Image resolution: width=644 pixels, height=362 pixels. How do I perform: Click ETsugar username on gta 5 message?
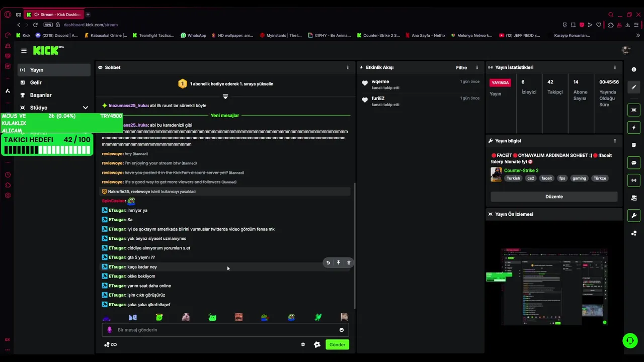pyautogui.click(x=117, y=257)
